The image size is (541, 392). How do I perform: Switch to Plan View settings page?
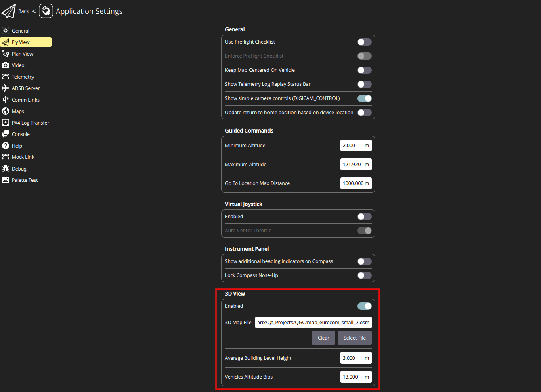23,54
